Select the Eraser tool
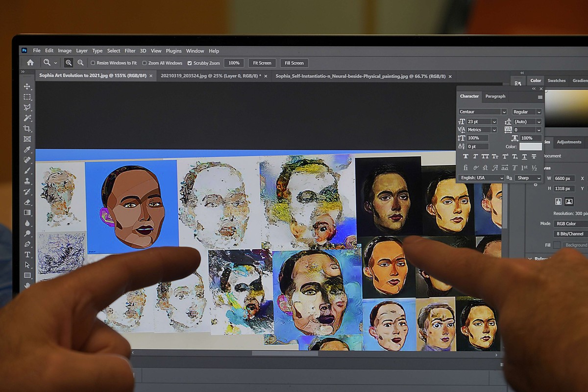Image resolution: width=588 pixels, height=392 pixels. click(27, 202)
